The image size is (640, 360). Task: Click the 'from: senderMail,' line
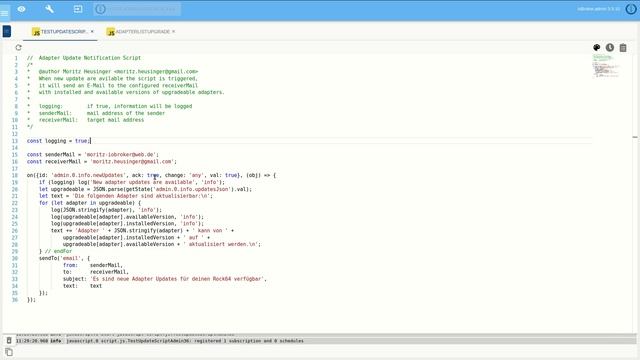tap(93, 265)
